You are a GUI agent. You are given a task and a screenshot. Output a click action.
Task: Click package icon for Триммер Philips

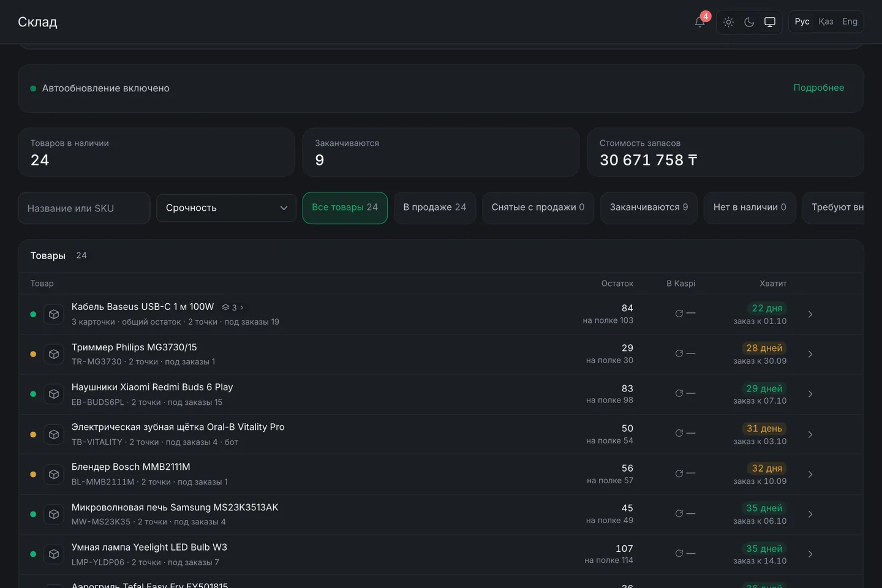tap(54, 354)
